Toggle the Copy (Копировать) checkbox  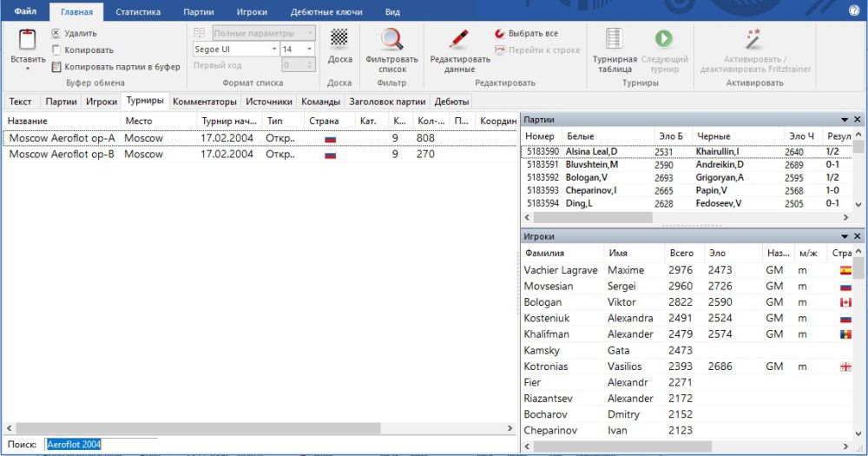coord(56,50)
